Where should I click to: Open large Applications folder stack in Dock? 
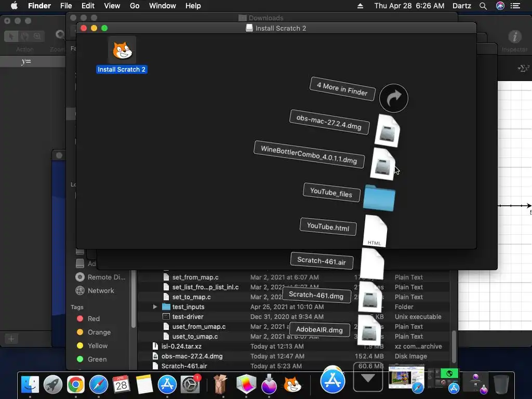333,380
